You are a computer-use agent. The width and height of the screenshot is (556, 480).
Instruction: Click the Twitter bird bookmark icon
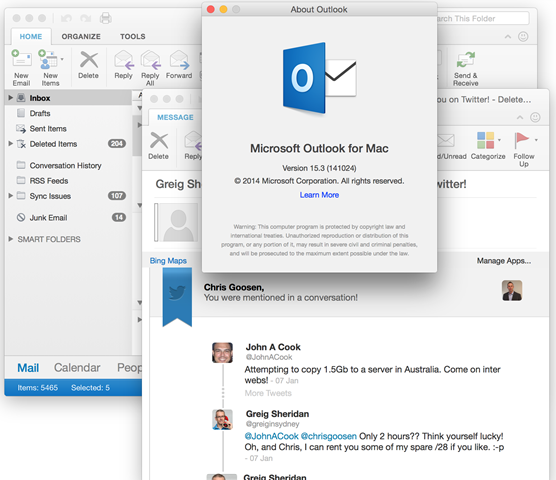177,297
